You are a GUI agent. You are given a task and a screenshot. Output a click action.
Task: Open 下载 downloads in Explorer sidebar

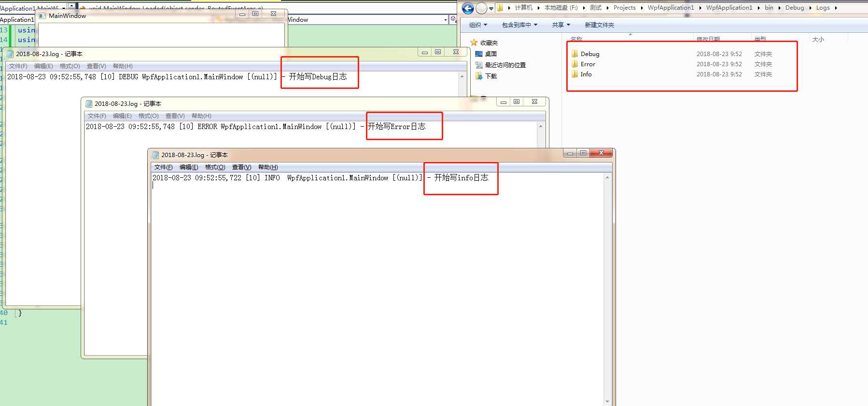(x=486, y=76)
